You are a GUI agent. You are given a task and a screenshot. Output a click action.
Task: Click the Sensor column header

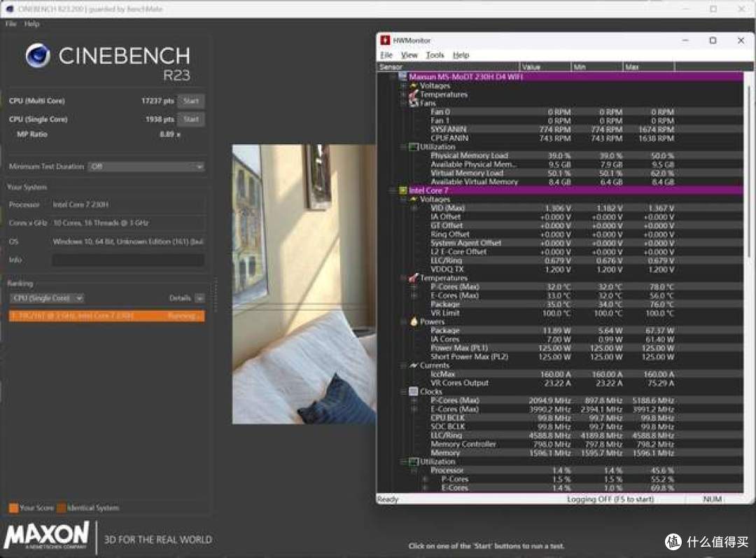click(448, 67)
